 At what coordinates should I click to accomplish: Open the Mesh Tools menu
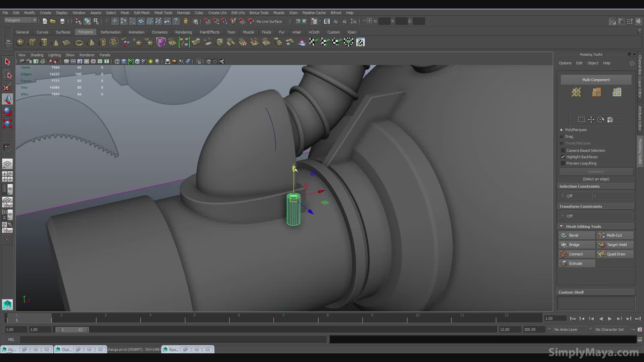pyautogui.click(x=163, y=13)
